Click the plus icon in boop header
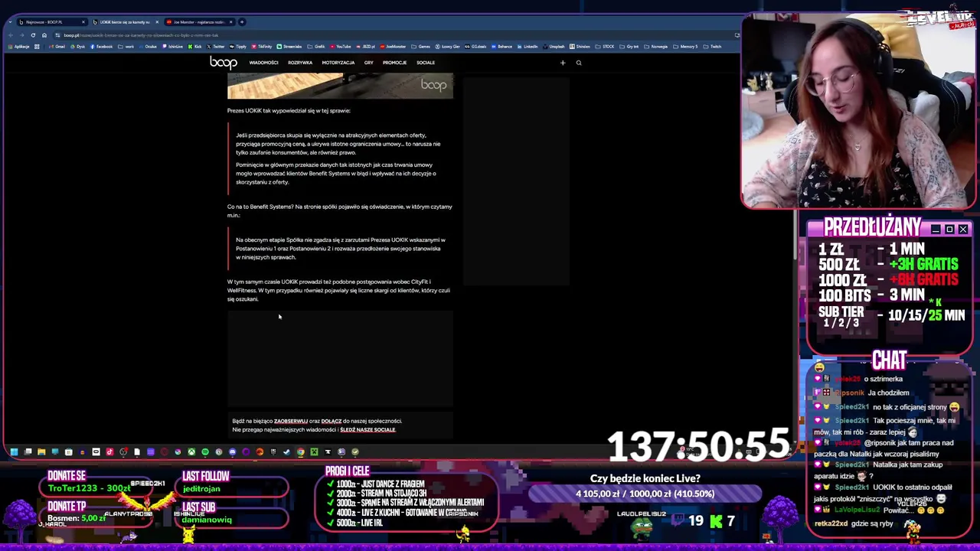 563,63
